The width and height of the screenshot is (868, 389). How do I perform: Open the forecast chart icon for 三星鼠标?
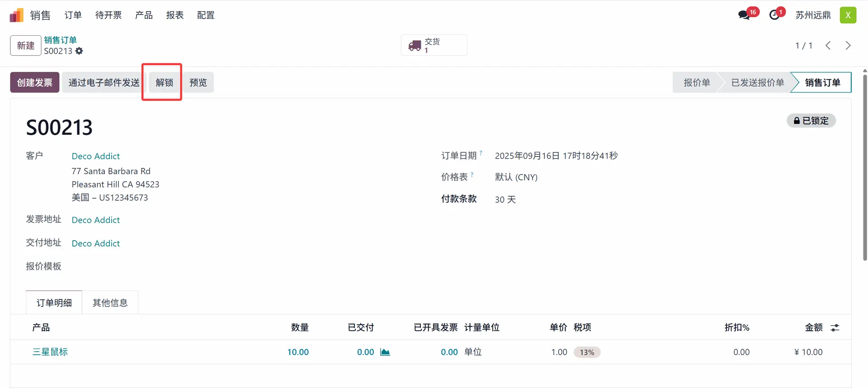click(385, 352)
